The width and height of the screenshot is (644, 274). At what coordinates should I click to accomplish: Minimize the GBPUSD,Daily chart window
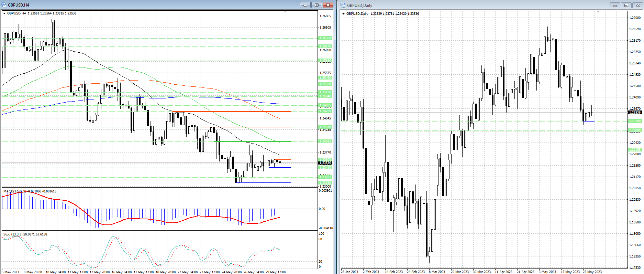[615, 5]
